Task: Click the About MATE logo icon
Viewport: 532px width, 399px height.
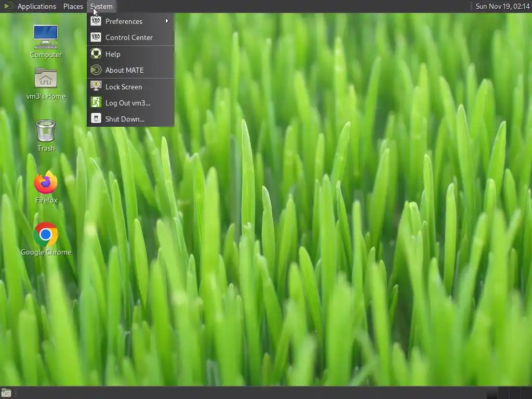Action: point(96,70)
